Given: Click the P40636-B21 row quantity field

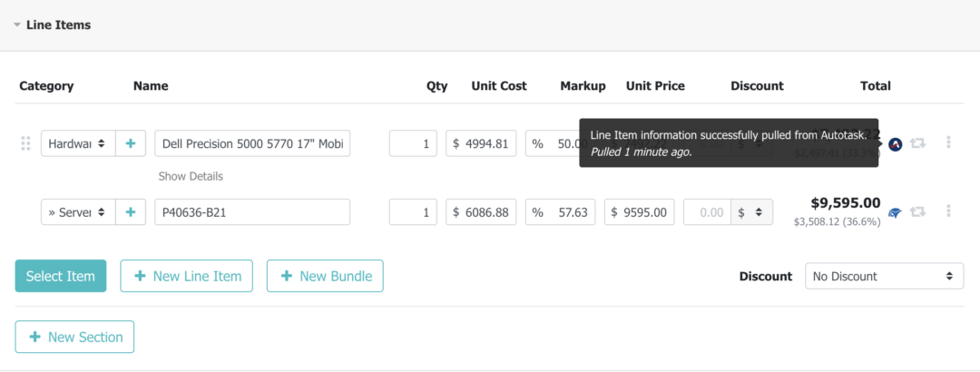Looking at the screenshot, I should coord(413,212).
